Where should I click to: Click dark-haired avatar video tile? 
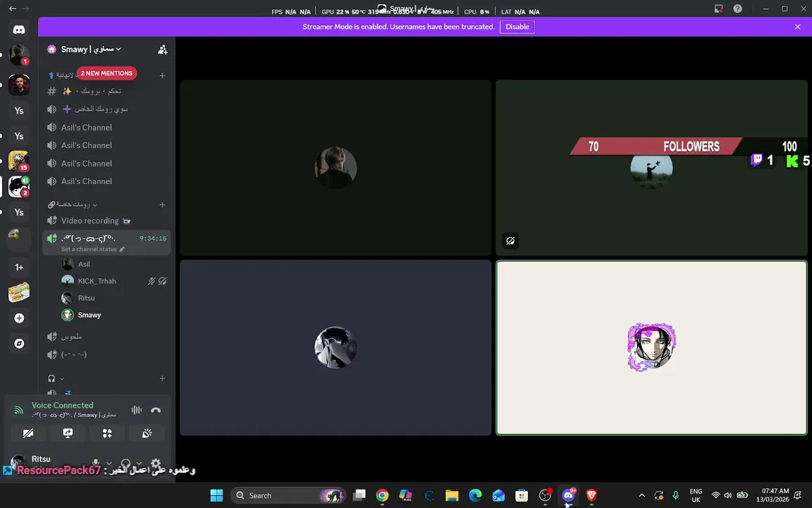[x=336, y=348]
